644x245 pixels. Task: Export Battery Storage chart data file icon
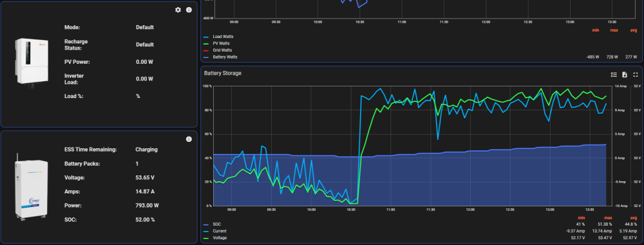(625, 74)
